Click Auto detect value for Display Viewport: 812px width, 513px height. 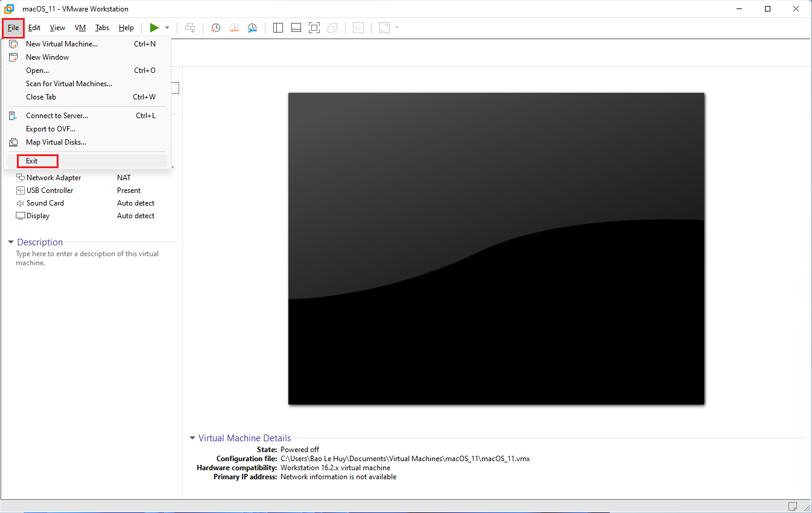(x=136, y=216)
